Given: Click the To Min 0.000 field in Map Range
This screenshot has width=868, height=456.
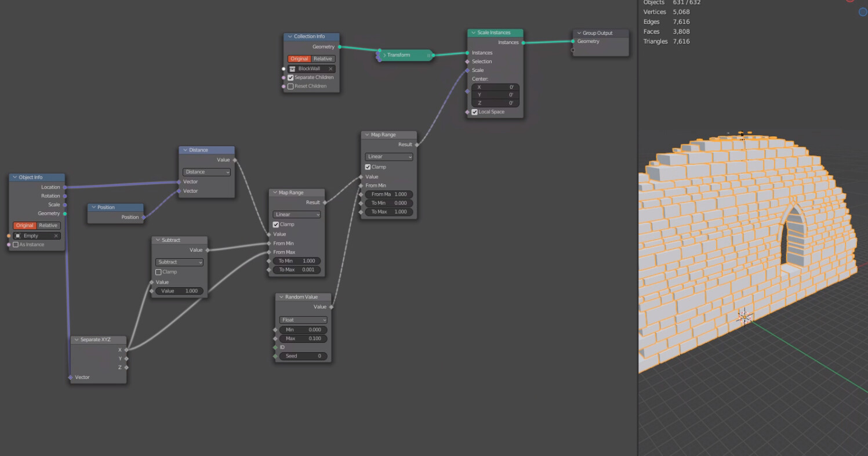Looking at the screenshot, I should pos(389,204).
